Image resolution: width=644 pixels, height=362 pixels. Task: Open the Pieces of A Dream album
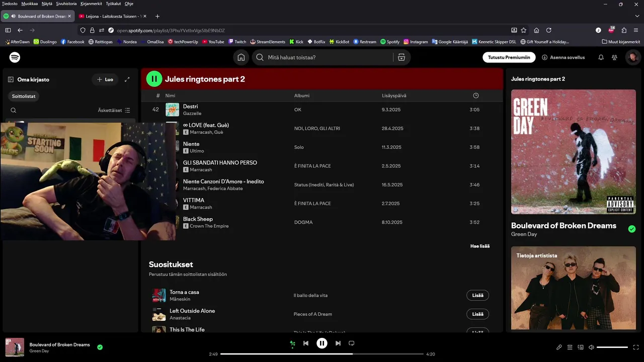[x=313, y=314]
